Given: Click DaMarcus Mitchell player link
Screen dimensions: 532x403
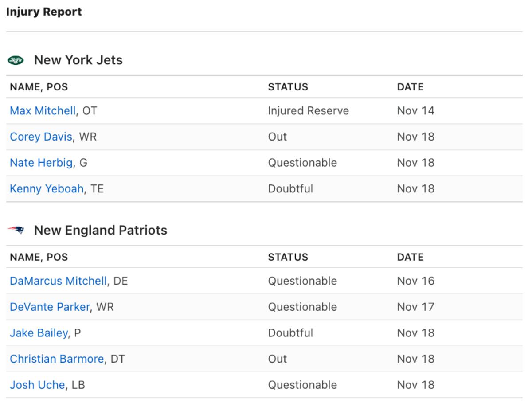Looking at the screenshot, I should coord(58,281).
